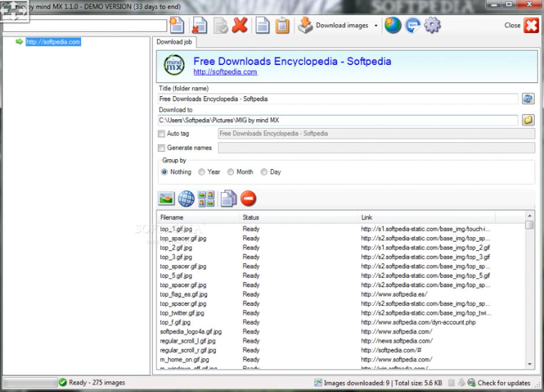This screenshot has height=392, width=544.
Task: Select the Day group-by radio button
Action: pos(264,172)
